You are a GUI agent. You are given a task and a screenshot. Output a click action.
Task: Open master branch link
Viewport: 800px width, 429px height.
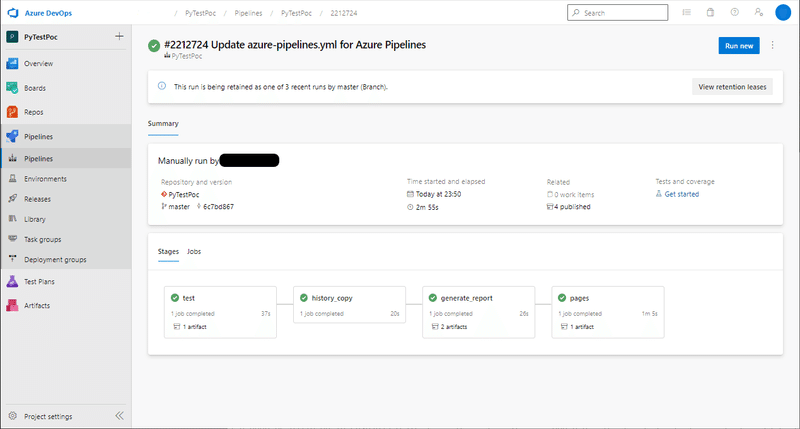179,207
